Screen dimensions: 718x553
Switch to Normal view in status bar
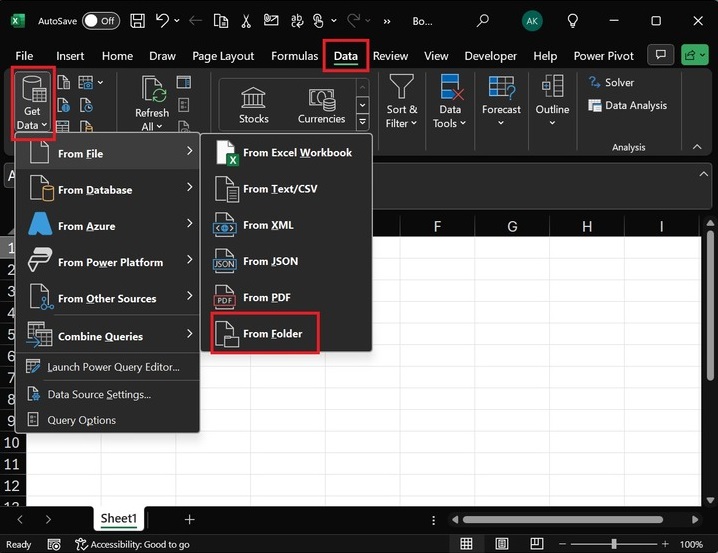(466, 544)
